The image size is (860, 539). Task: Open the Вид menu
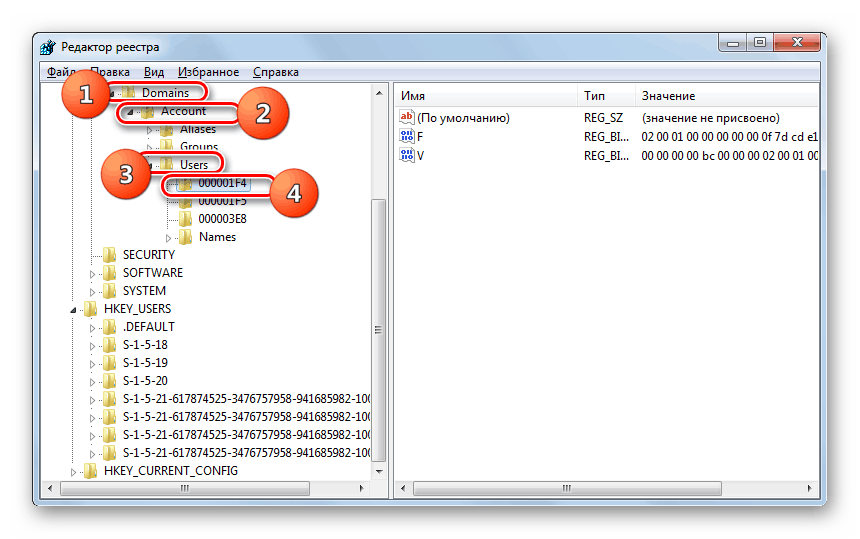pos(154,72)
